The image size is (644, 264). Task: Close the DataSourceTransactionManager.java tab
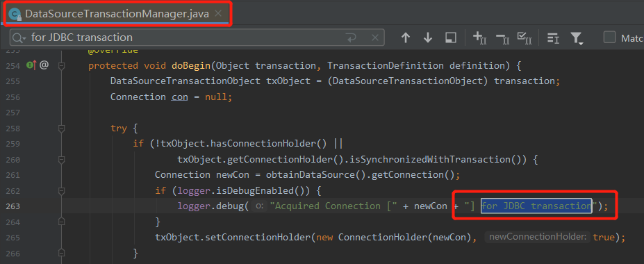click(x=218, y=14)
